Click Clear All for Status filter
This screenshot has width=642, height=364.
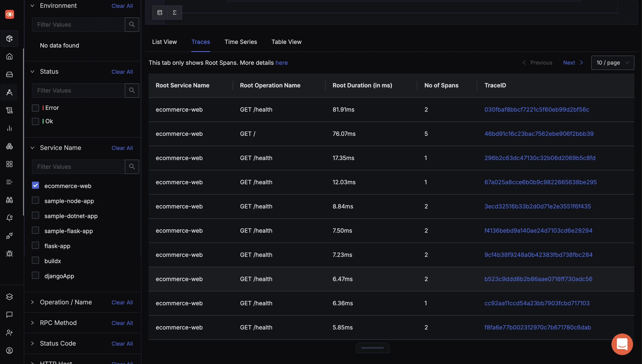(122, 72)
